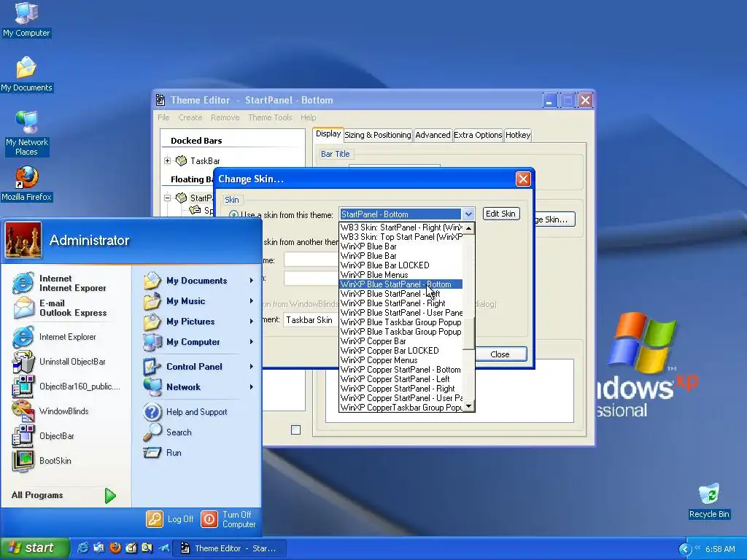Click the Edit Skin button
The width and height of the screenshot is (747, 560).
(x=500, y=214)
